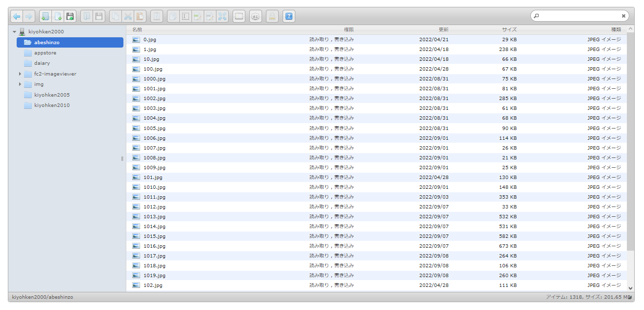
Task: Create a new file via toolbar icon
Action: click(x=57, y=16)
